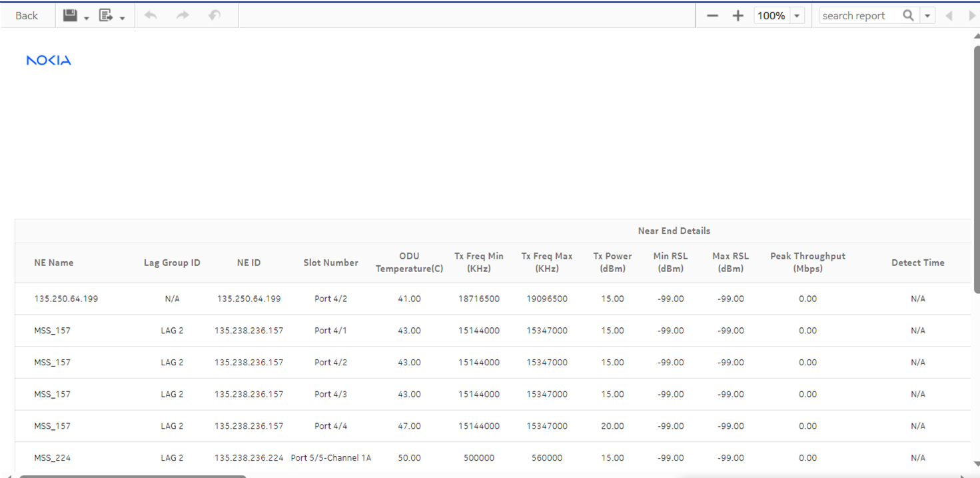This screenshot has width=980, height=478.
Task: Click the magnifying glass search icon
Action: (908, 15)
